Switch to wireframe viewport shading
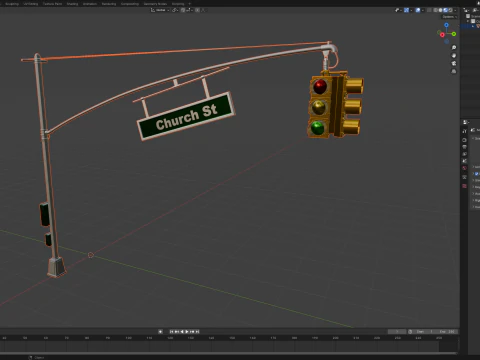 435,10
